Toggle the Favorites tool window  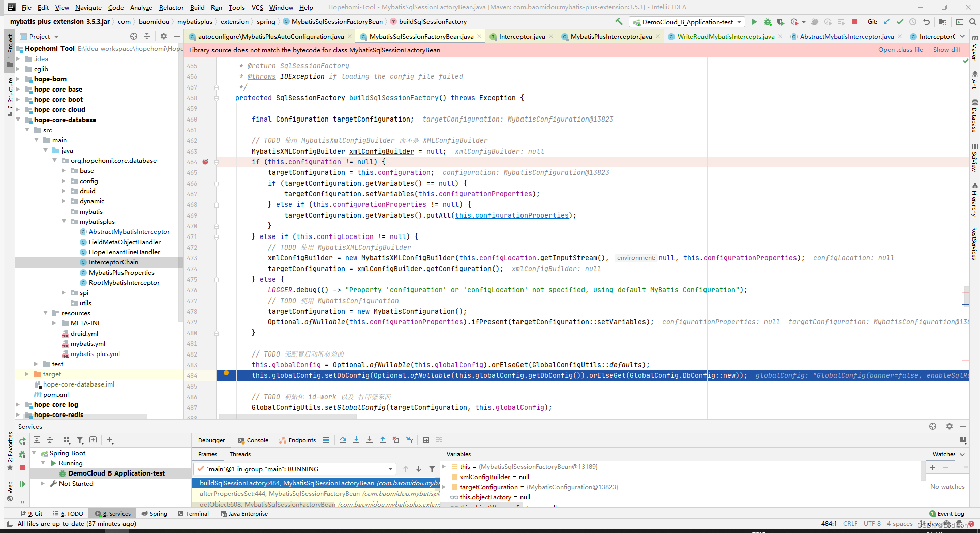tap(10, 451)
